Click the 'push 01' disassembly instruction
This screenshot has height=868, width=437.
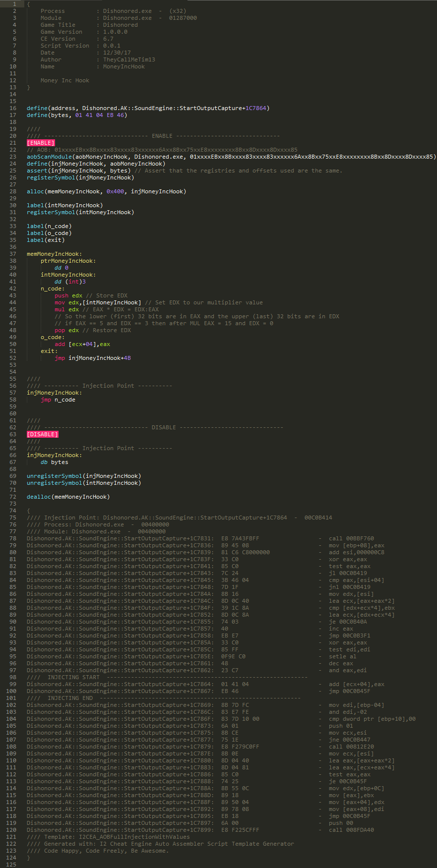pyautogui.click(x=341, y=726)
